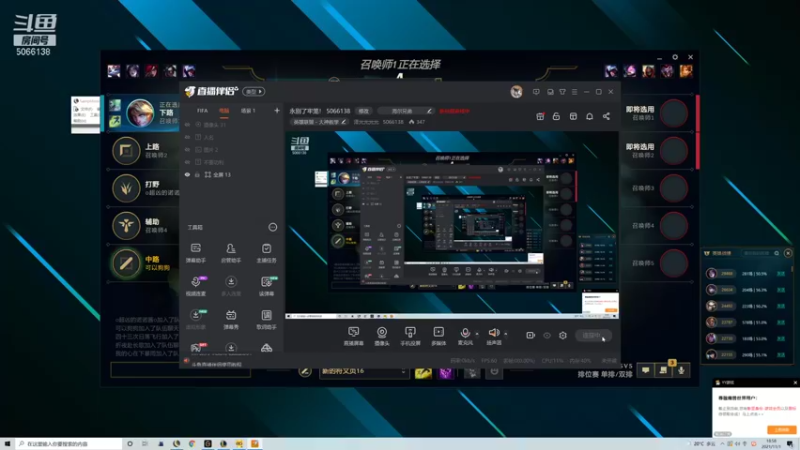Add a 直播屏幕 screen capture source
The width and height of the screenshot is (800, 450).
(354, 336)
